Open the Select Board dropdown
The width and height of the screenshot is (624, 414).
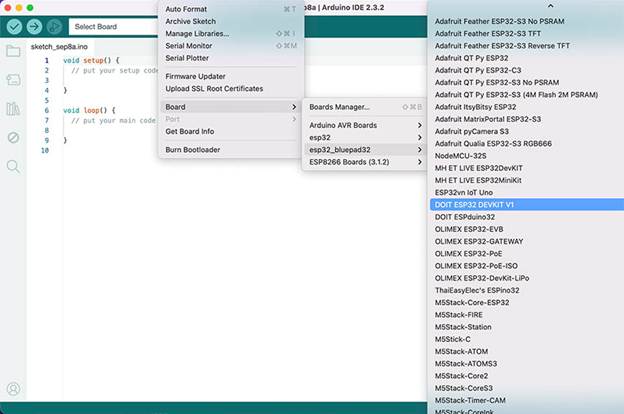[x=112, y=26]
